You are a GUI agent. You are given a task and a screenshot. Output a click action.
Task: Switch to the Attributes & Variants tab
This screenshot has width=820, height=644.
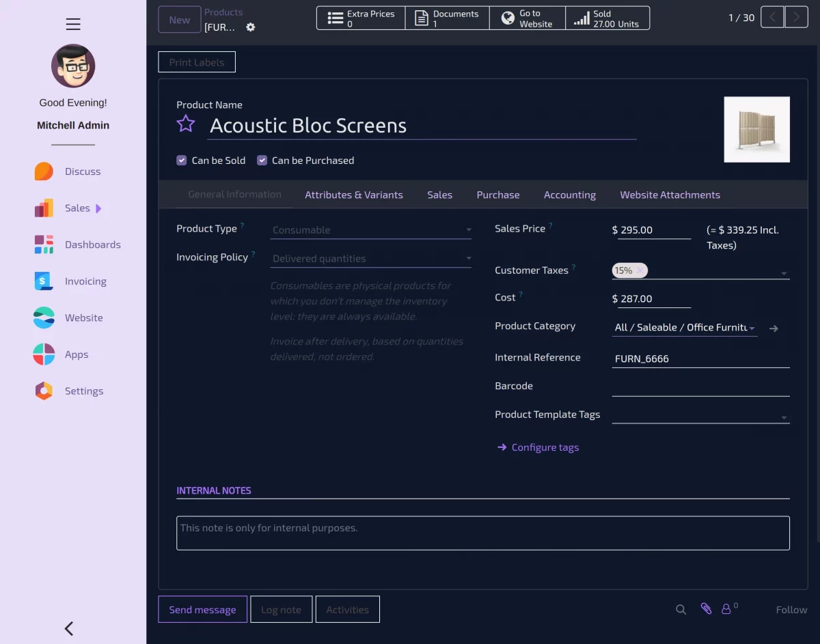tap(354, 195)
